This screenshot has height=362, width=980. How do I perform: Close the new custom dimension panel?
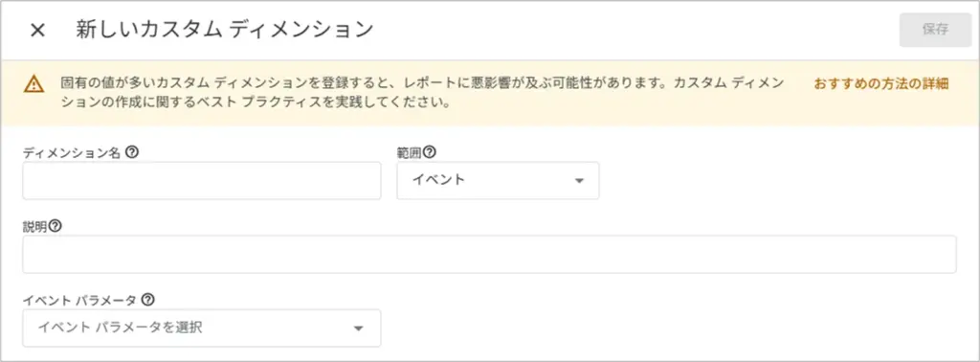coord(37,30)
